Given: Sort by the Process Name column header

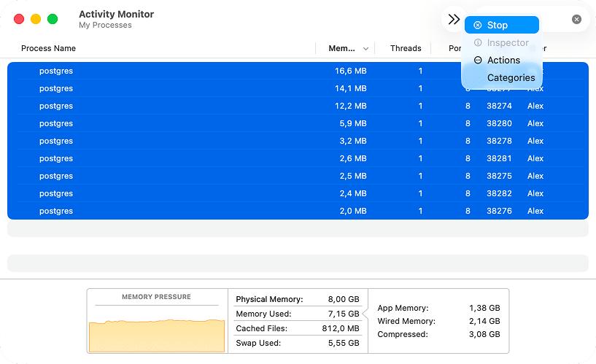Looking at the screenshot, I should pyautogui.click(x=48, y=48).
